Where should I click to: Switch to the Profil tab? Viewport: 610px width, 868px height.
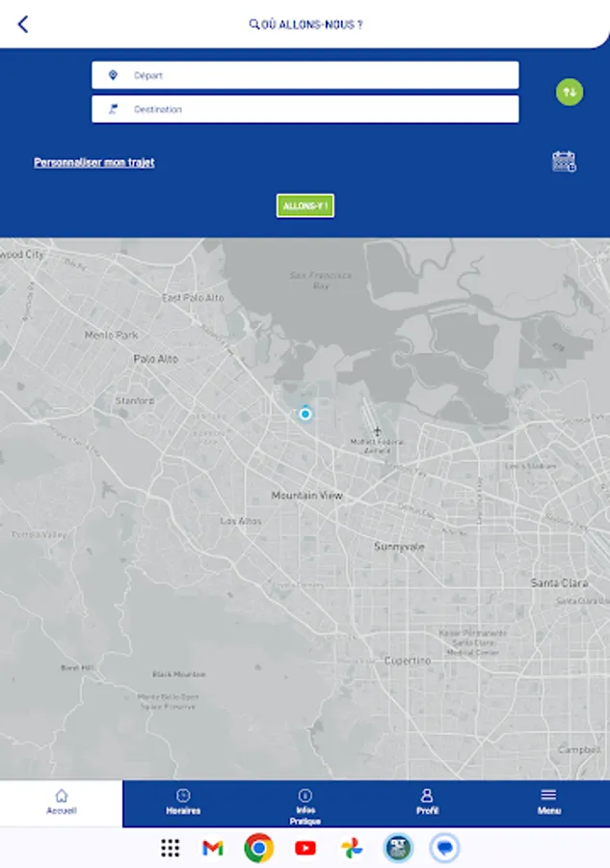pyautogui.click(x=427, y=803)
